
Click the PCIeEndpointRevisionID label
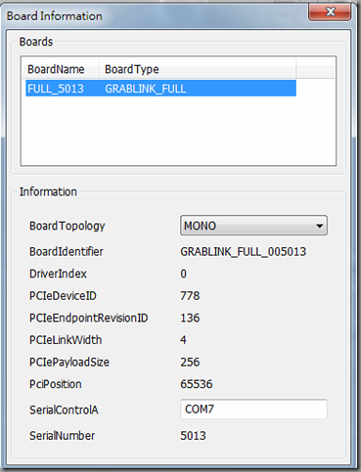[x=89, y=318]
